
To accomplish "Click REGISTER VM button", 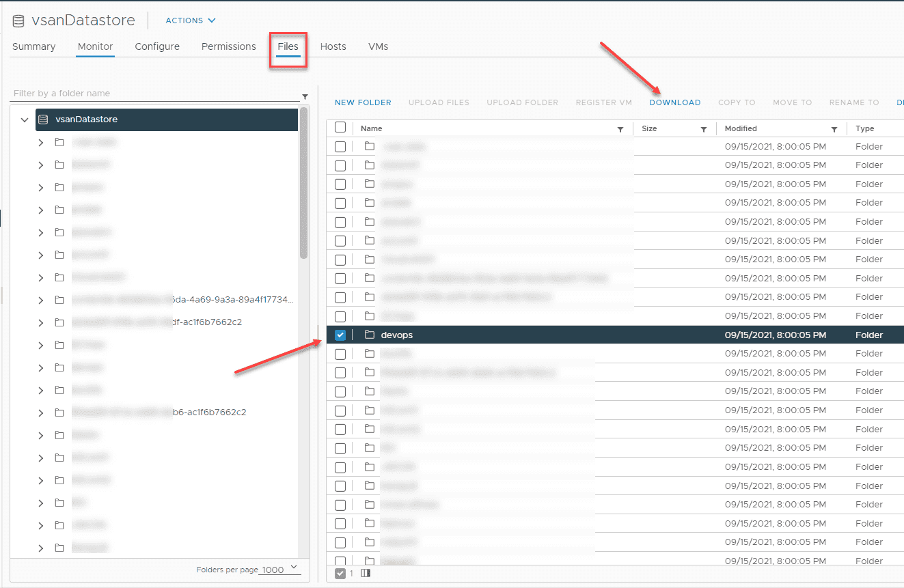I will point(603,102).
